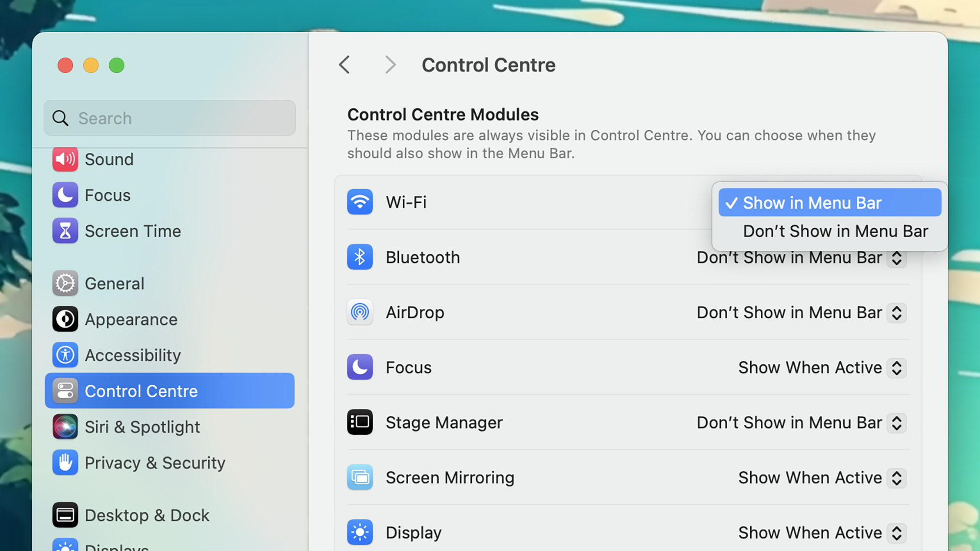Click the Search input field
This screenshot has width=980, height=551.
pos(170,117)
